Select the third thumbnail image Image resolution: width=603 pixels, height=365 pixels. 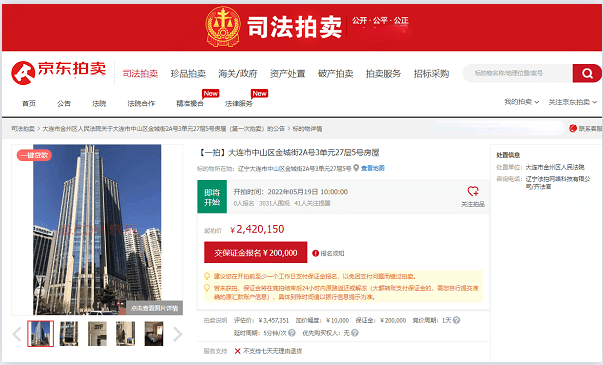(97, 333)
